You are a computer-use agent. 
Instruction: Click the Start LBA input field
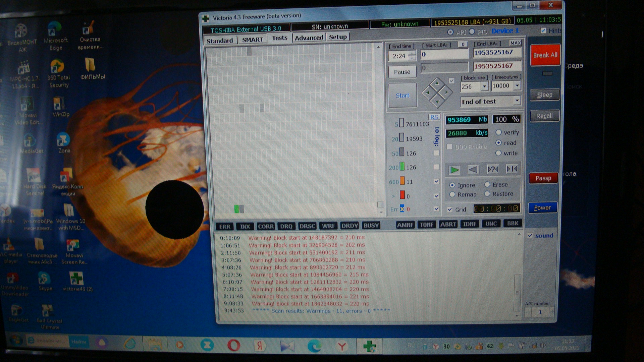coord(444,55)
